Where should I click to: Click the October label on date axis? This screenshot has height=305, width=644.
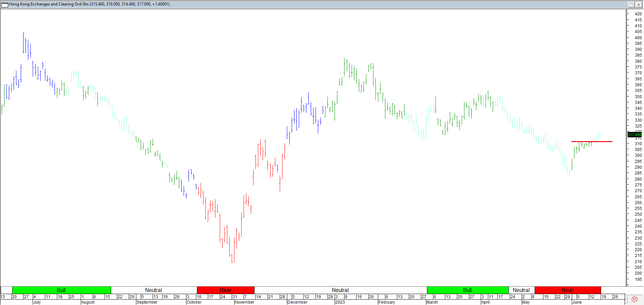click(x=194, y=302)
